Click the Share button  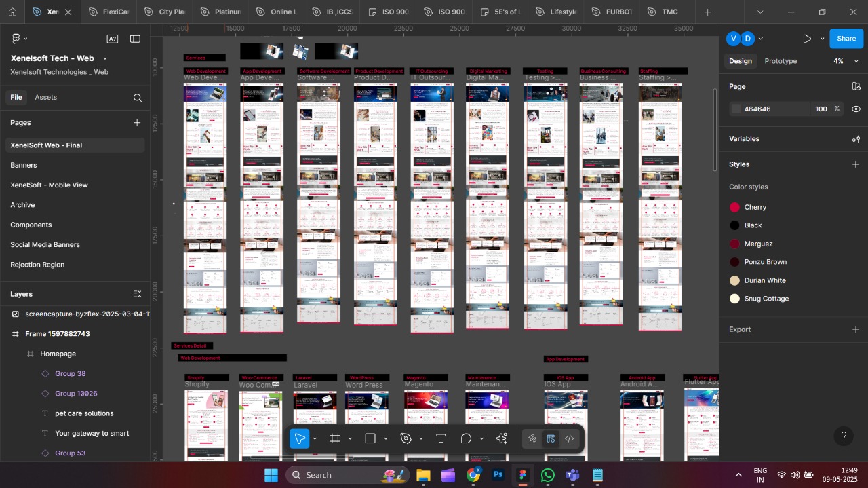pyautogui.click(x=846, y=39)
